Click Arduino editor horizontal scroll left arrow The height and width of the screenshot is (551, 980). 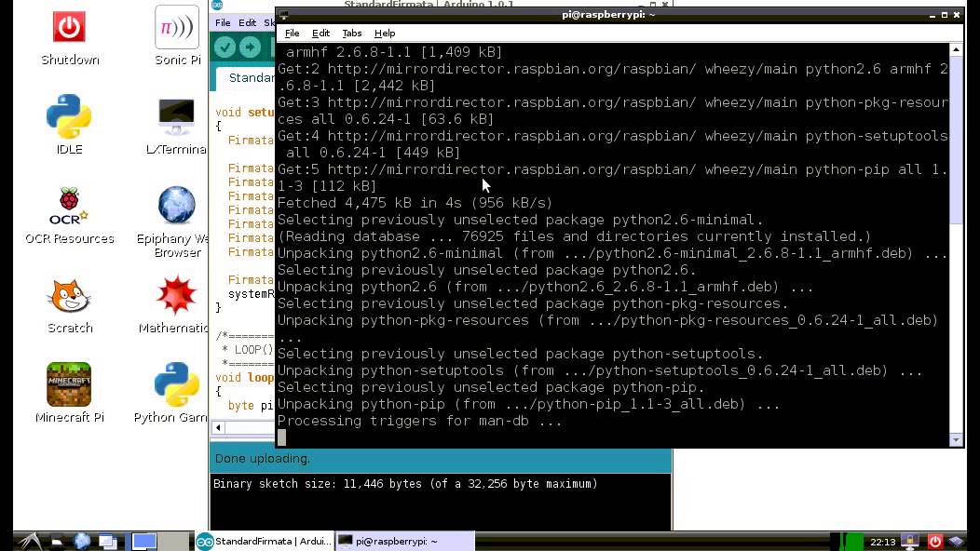218,428
